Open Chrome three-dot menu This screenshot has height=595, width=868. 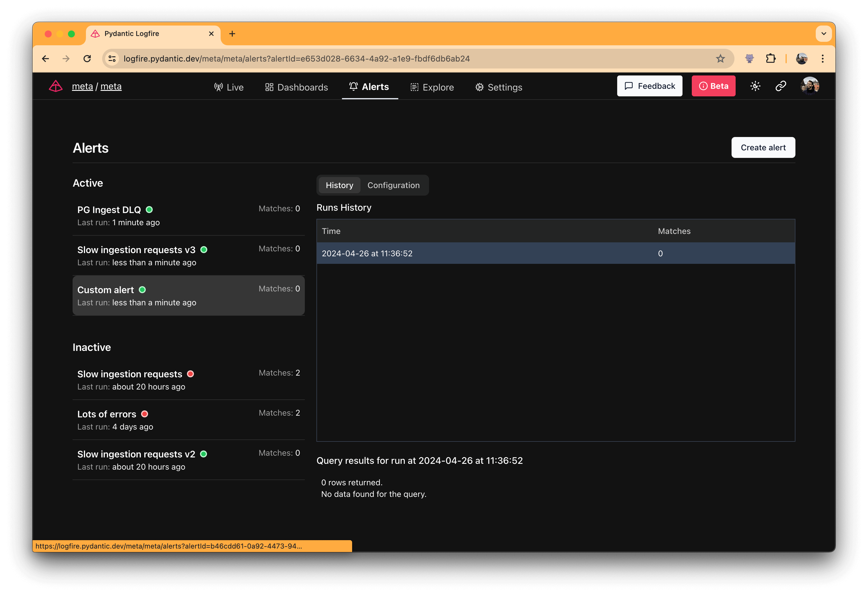[x=822, y=59]
